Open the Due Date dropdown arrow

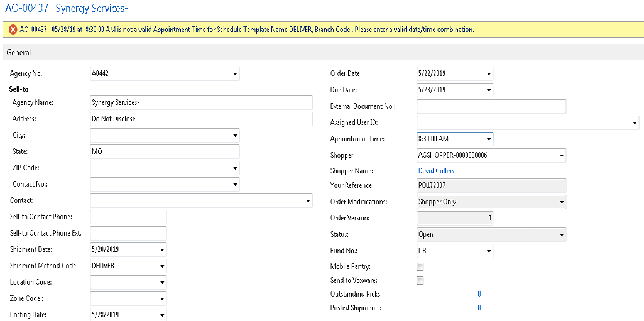[488, 90]
